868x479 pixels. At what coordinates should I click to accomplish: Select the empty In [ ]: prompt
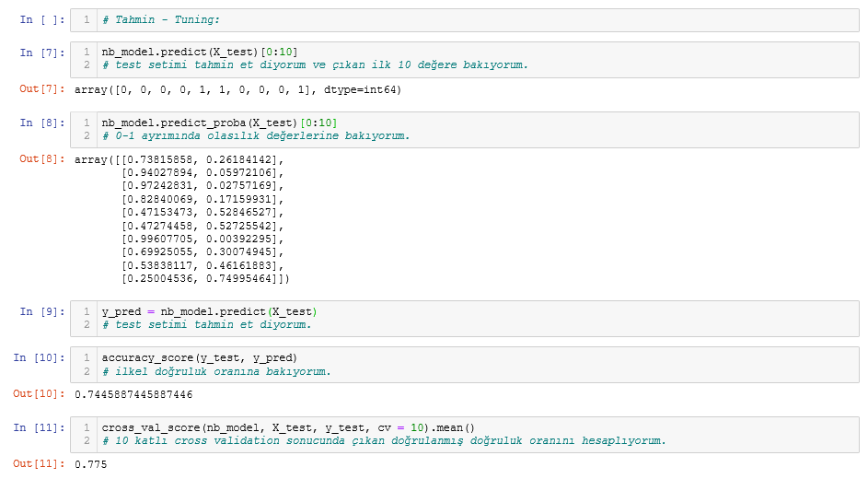coord(42,20)
